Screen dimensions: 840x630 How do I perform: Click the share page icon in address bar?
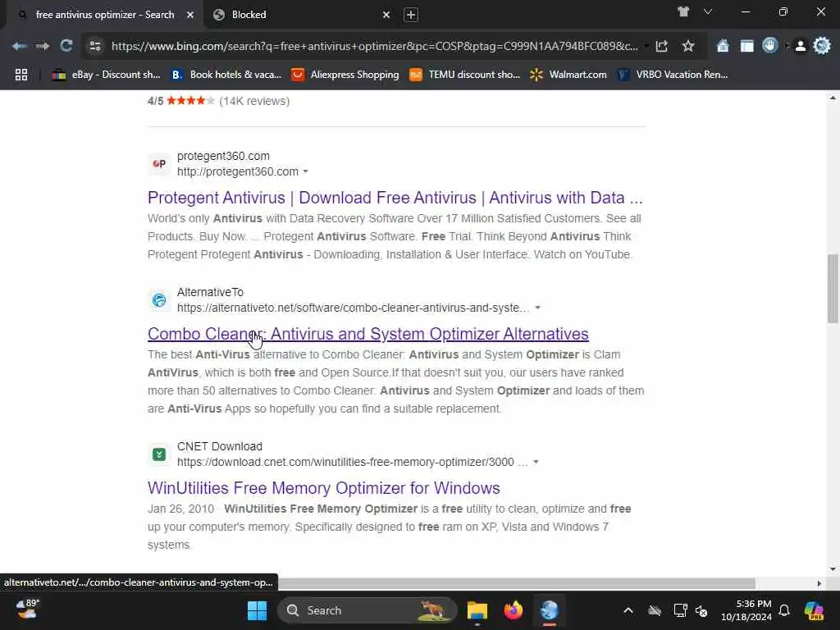click(x=662, y=46)
